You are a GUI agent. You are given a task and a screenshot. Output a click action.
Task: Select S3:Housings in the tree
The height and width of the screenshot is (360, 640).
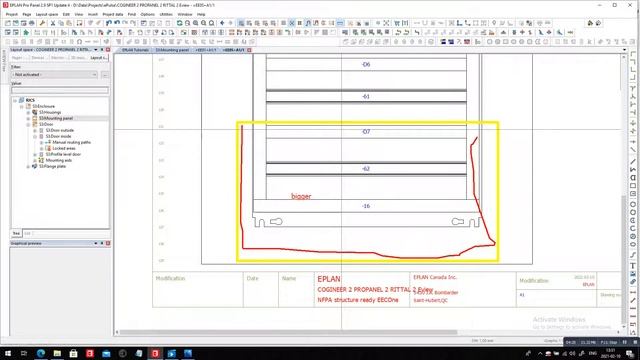(x=50, y=112)
